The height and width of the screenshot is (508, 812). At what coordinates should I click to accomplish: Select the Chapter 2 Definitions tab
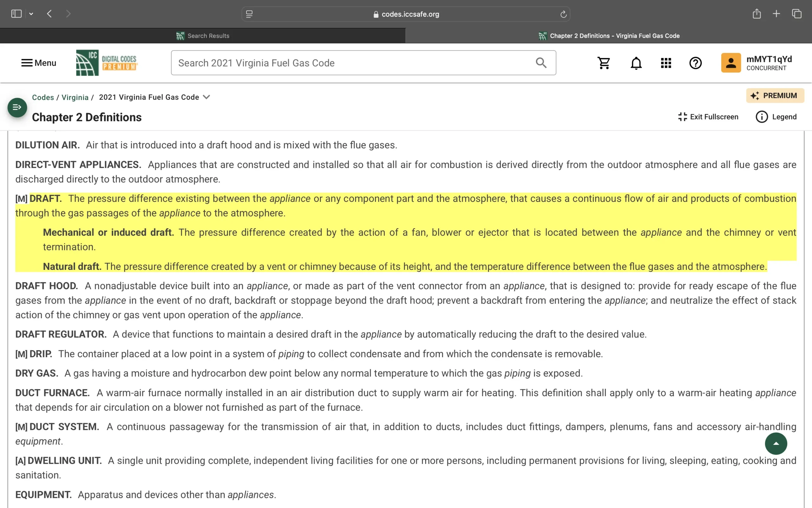tap(609, 36)
